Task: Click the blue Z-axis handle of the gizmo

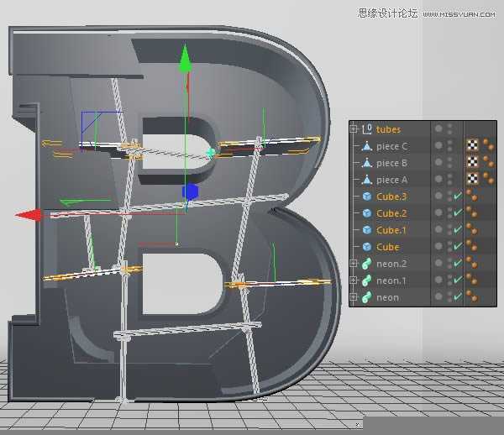Action: tap(190, 191)
